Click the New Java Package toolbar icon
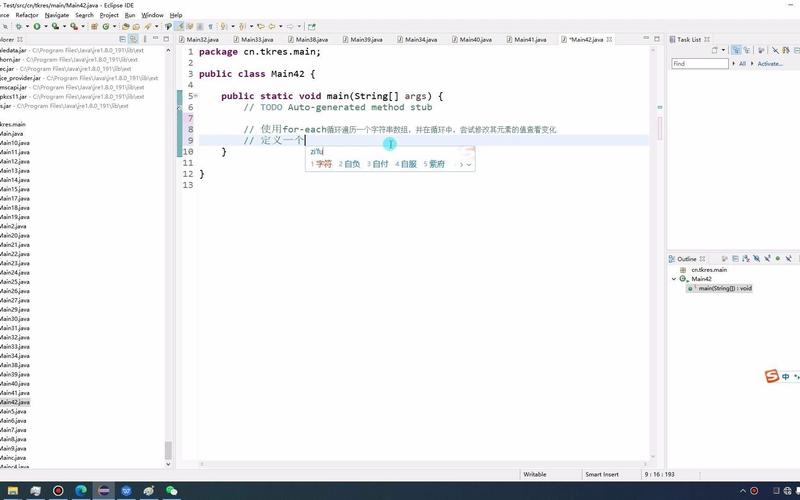800x500 pixels. tap(94, 27)
